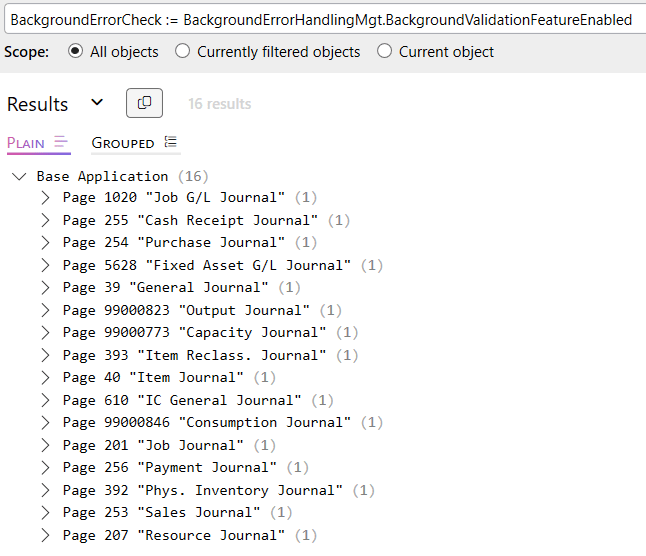Expand Page 207 Resource Journal chevron
Viewport: 646px width, 556px height.
45,536
